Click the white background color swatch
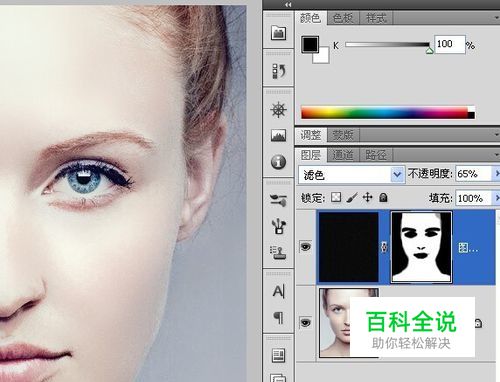 point(324,57)
